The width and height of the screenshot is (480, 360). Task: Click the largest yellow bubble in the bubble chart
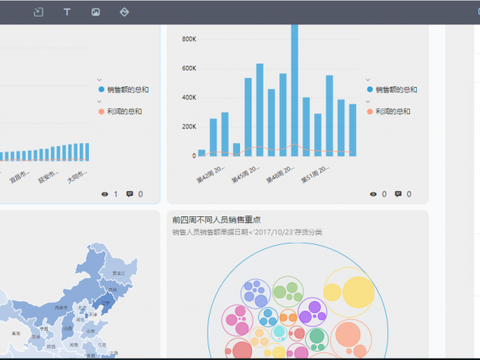pyautogui.click(x=359, y=292)
